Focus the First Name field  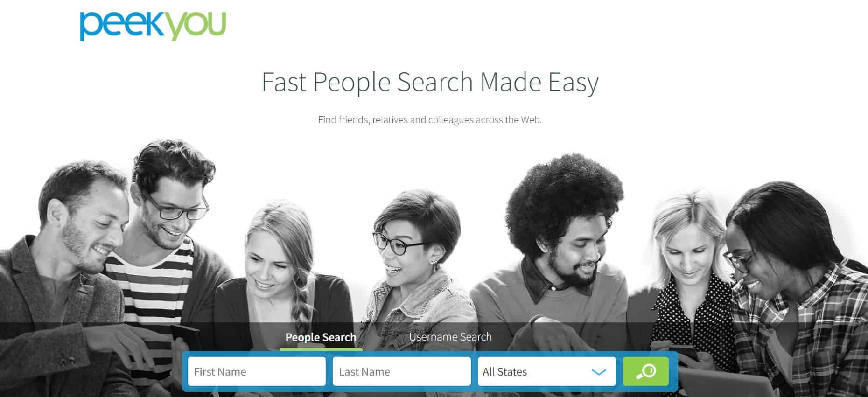(257, 371)
